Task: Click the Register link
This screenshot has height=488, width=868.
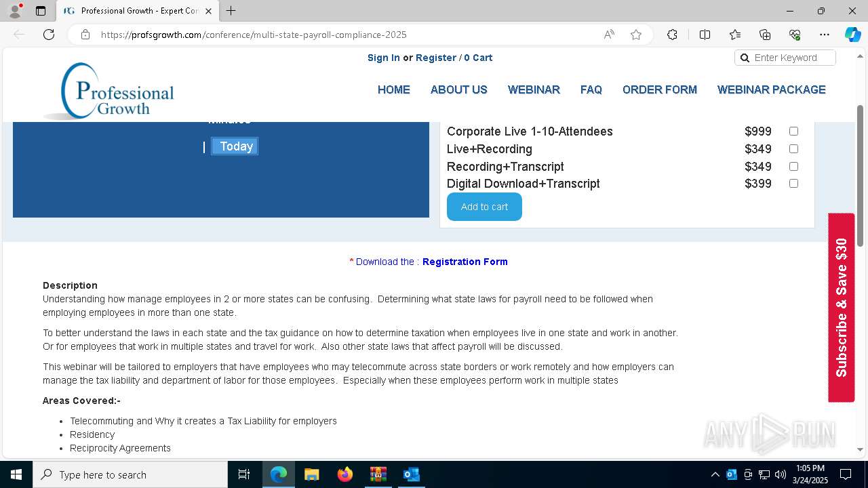Action: pos(436,58)
